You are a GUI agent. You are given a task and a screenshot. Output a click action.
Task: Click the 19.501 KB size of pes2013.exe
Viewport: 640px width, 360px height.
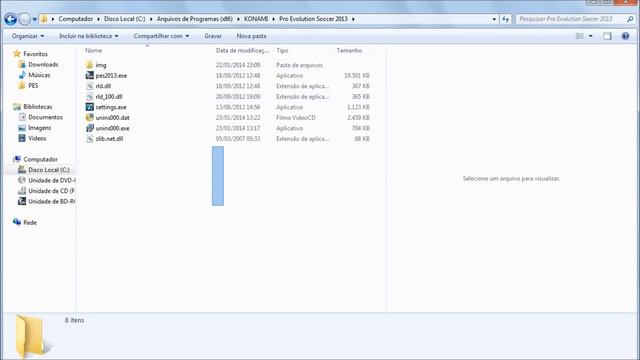tap(357, 76)
